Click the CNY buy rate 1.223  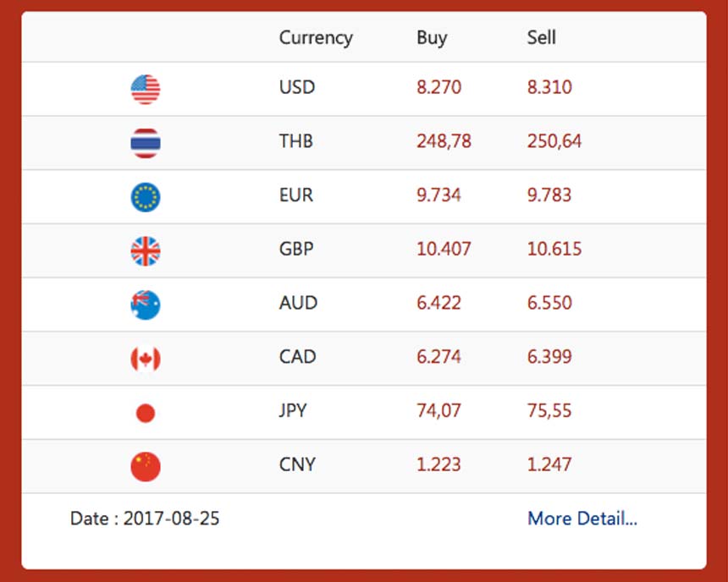tap(438, 464)
